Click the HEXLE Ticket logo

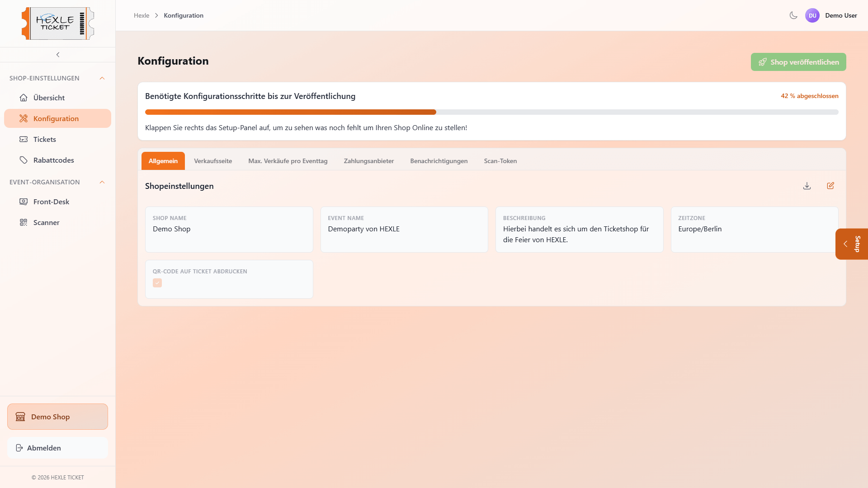pos(58,23)
